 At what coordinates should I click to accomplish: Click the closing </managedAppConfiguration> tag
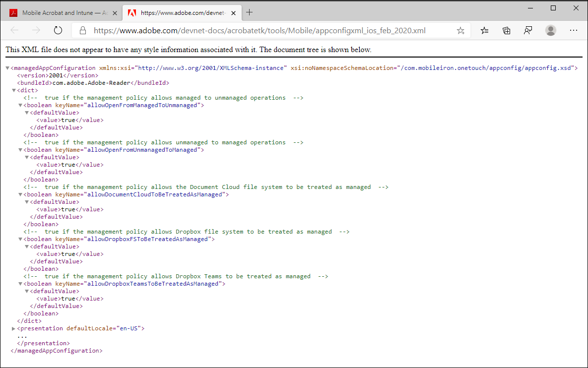click(57, 351)
